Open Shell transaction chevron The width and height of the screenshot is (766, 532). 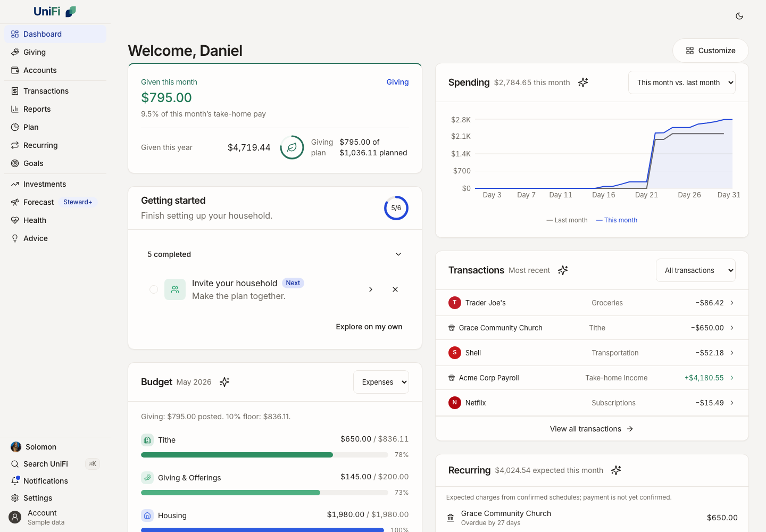(732, 353)
